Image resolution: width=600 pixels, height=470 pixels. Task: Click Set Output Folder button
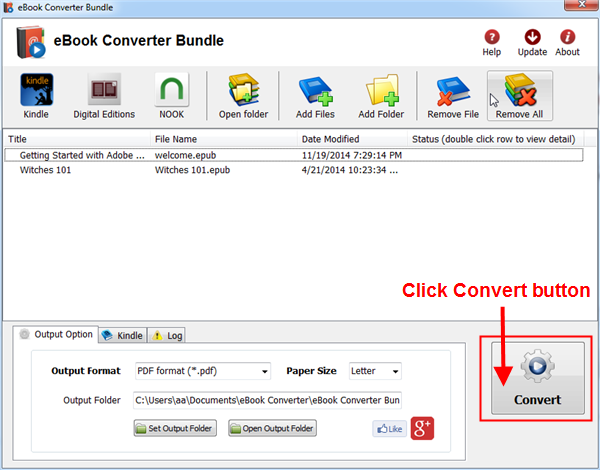[175, 428]
